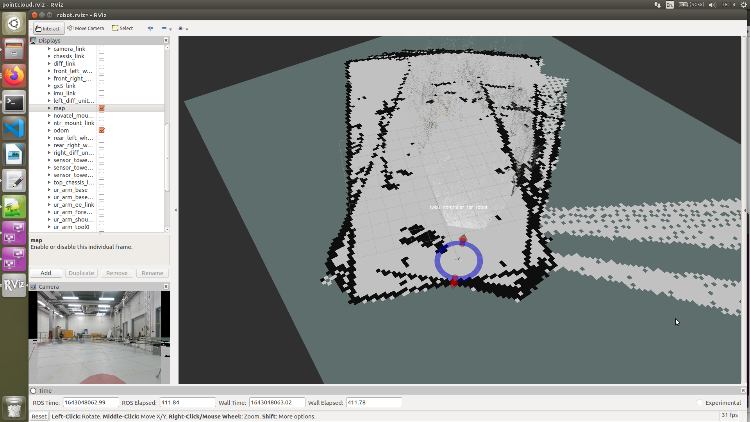
Task: Activate the Move Camera tool
Action: [88, 28]
